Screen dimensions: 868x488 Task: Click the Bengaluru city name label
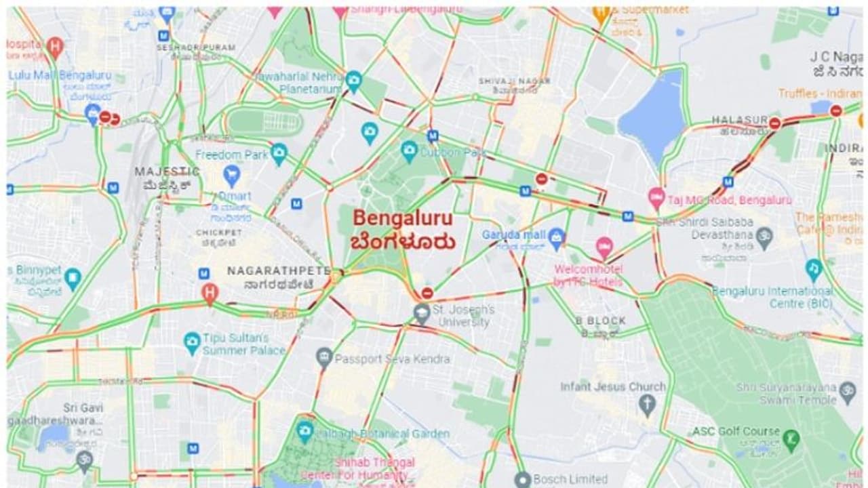(x=403, y=220)
